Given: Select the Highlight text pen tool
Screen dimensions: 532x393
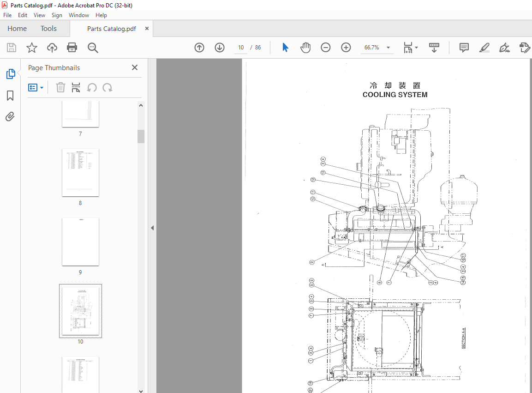Looking at the screenshot, I should 484,48.
